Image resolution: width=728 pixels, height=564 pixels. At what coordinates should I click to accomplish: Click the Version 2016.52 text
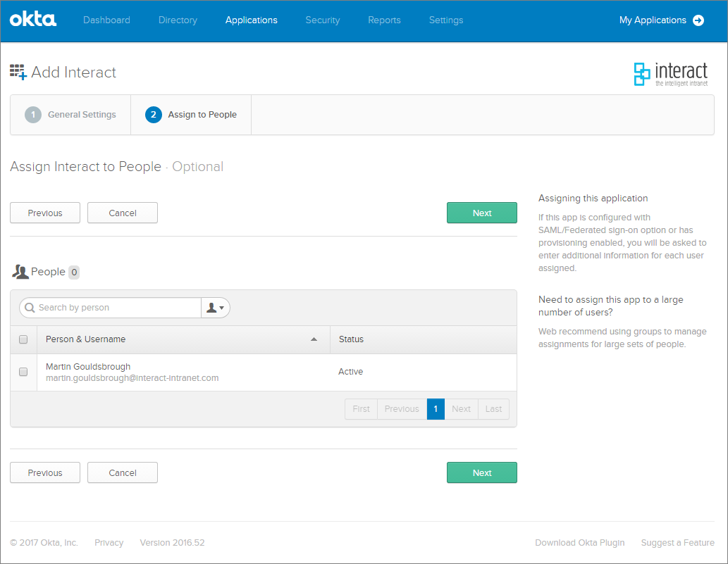pos(172,543)
